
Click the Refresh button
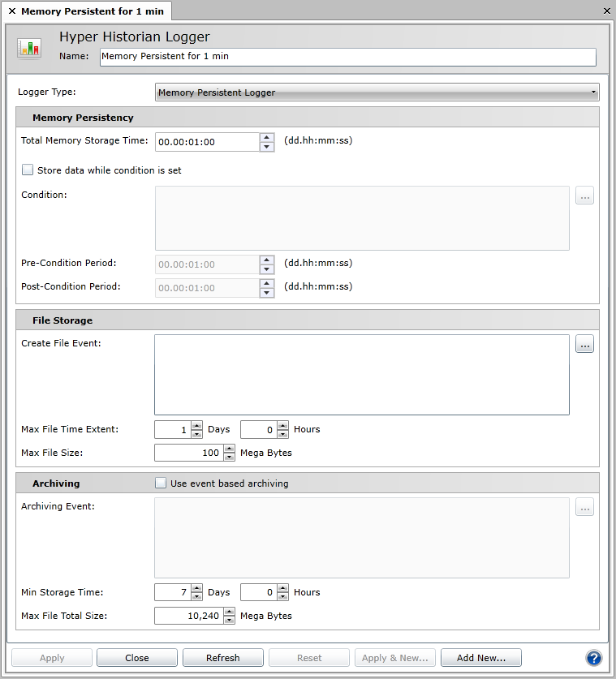point(222,658)
